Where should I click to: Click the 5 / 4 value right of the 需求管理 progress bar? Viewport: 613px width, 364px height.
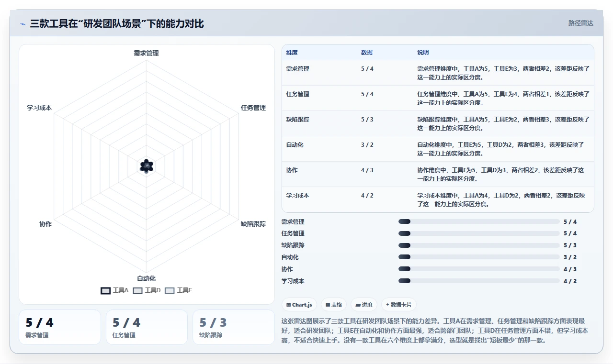click(570, 221)
